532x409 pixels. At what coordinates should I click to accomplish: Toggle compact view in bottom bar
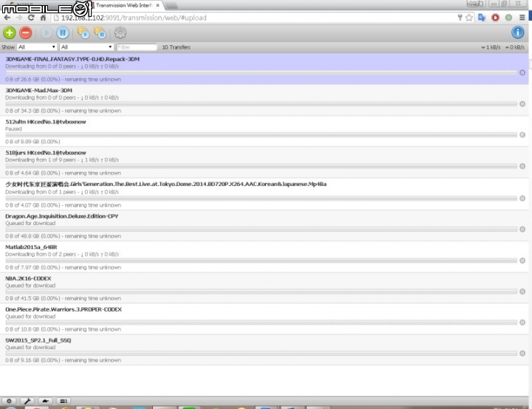tap(64, 401)
